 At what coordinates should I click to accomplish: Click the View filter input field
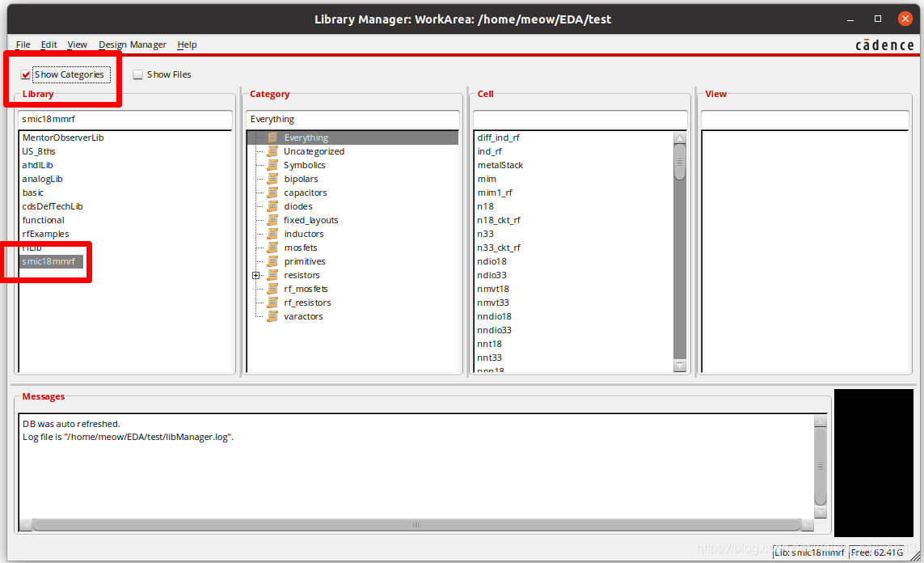point(805,120)
